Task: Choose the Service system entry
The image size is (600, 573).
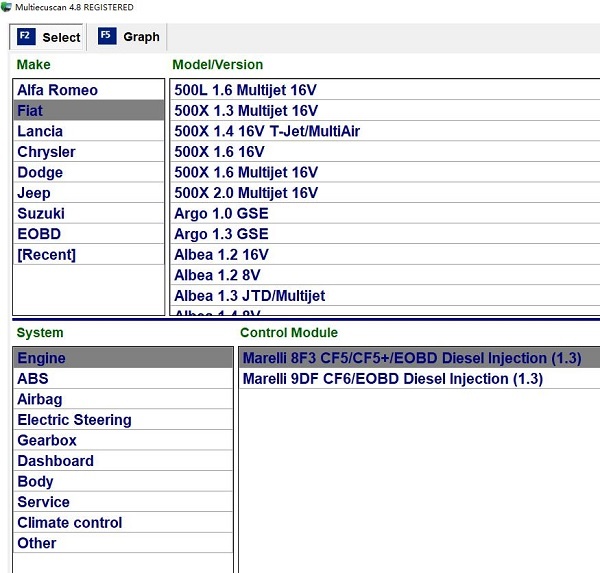Action: coord(43,502)
